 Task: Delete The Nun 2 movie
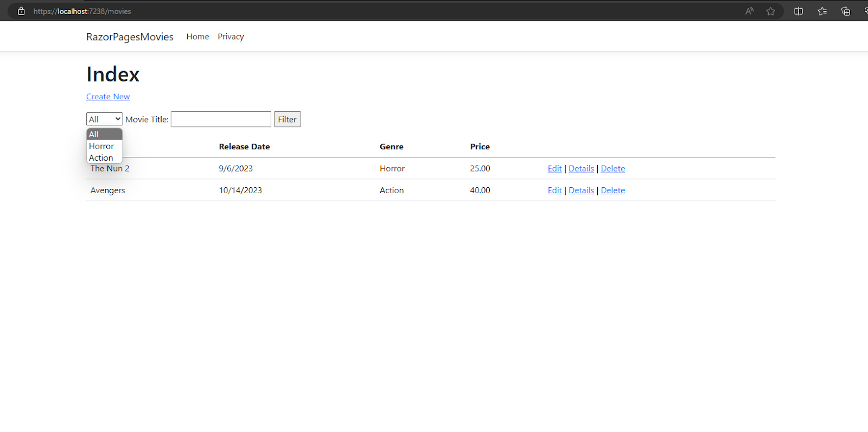tap(612, 168)
